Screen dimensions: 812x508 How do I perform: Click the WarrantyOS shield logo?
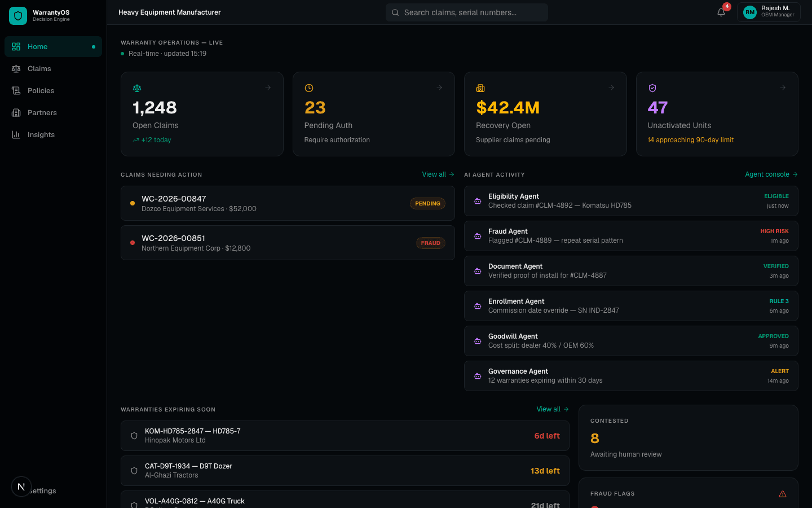click(x=18, y=16)
